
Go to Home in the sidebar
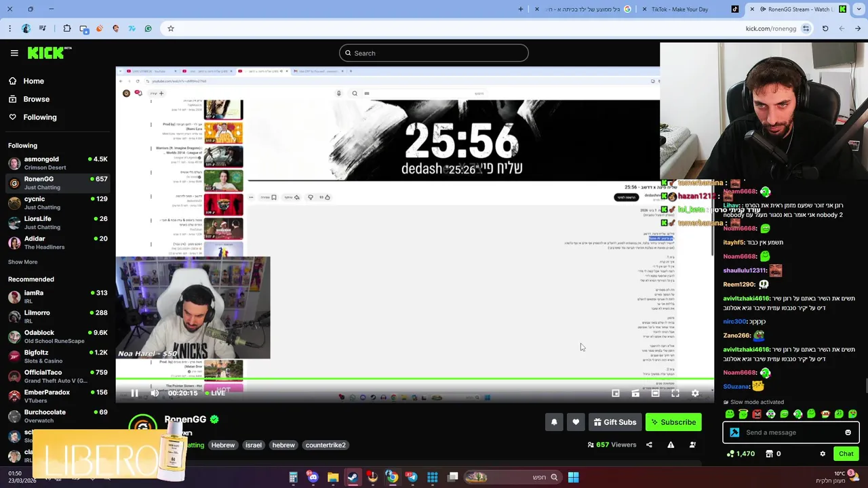(26, 81)
